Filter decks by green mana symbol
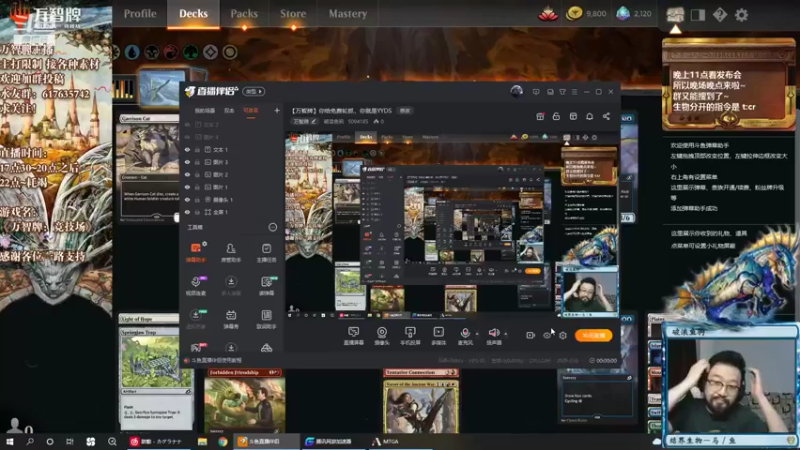Image resolution: width=800 pixels, height=450 pixels. [x=190, y=52]
